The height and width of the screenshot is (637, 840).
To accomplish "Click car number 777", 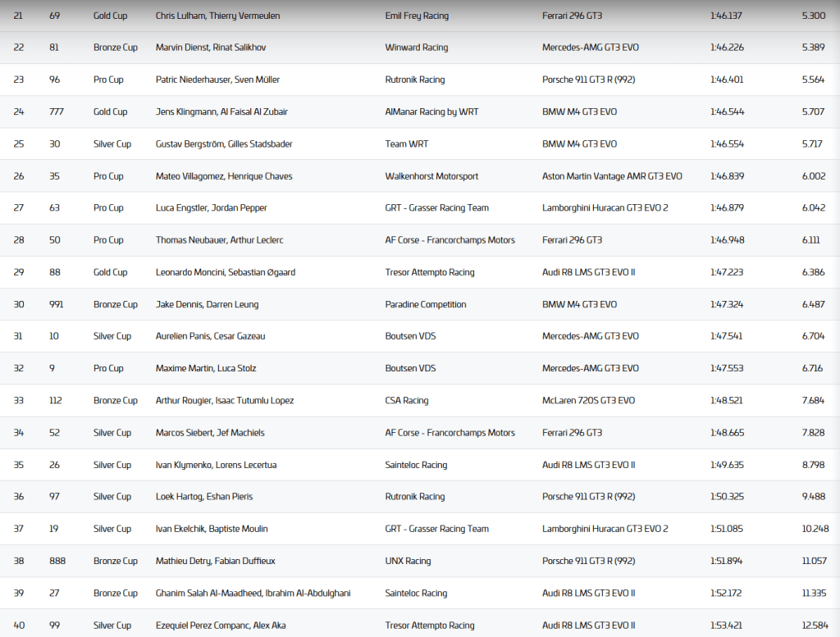I will (x=57, y=111).
